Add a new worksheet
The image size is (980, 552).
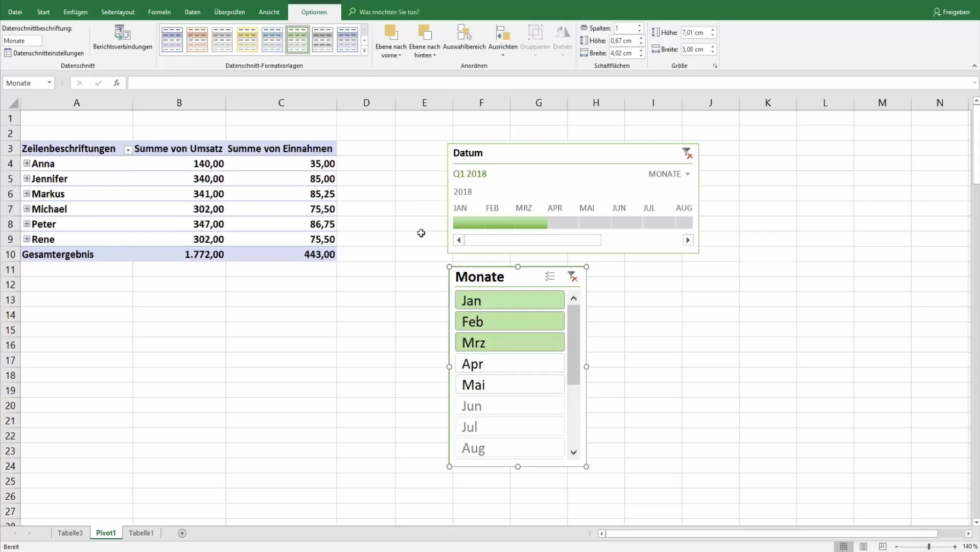pos(182,533)
